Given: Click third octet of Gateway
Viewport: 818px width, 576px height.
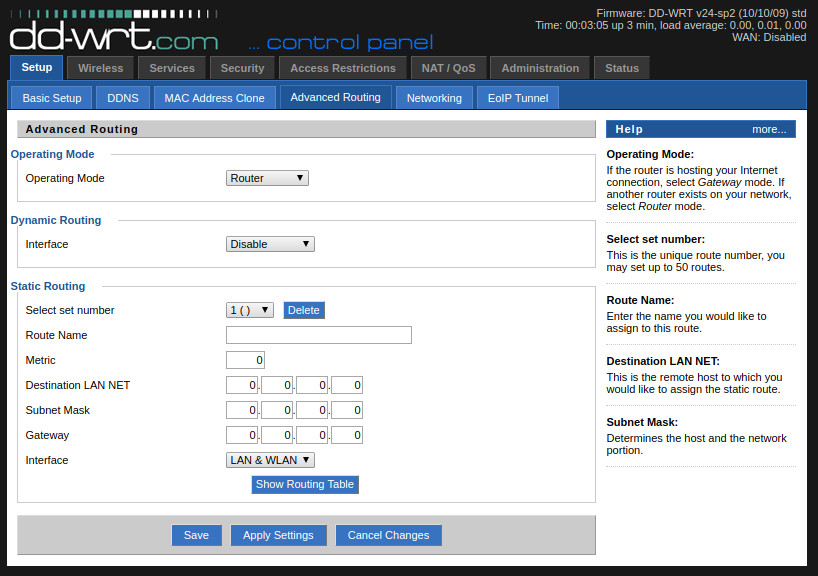Looking at the screenshot, I should (312, 435).
